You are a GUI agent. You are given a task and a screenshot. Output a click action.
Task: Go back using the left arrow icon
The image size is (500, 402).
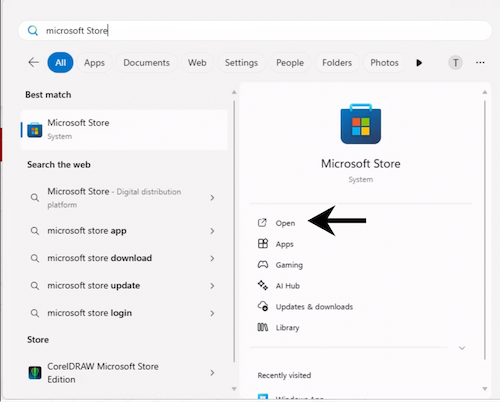click(34, 62)
